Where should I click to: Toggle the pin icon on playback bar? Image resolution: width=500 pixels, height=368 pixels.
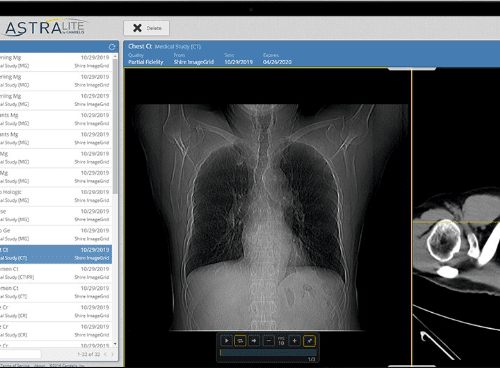click(309, 341)
